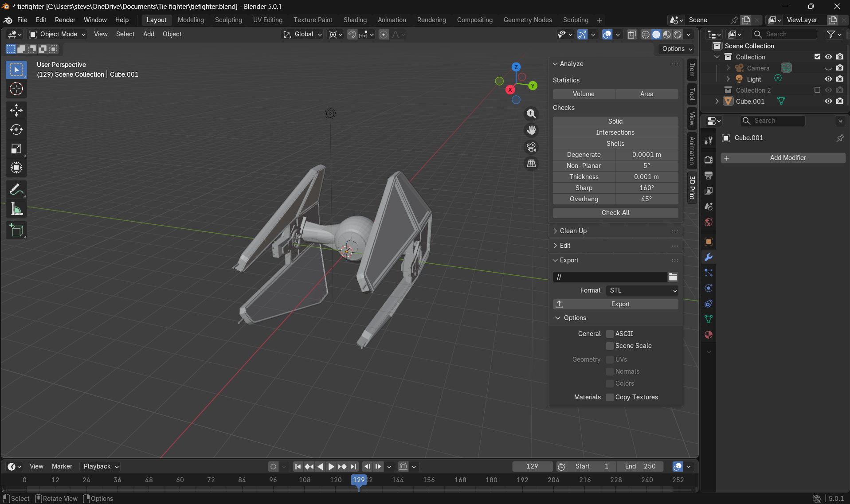Click the Area statistics button
This screenshot has width=850, height=504.
tap(646, 94)
